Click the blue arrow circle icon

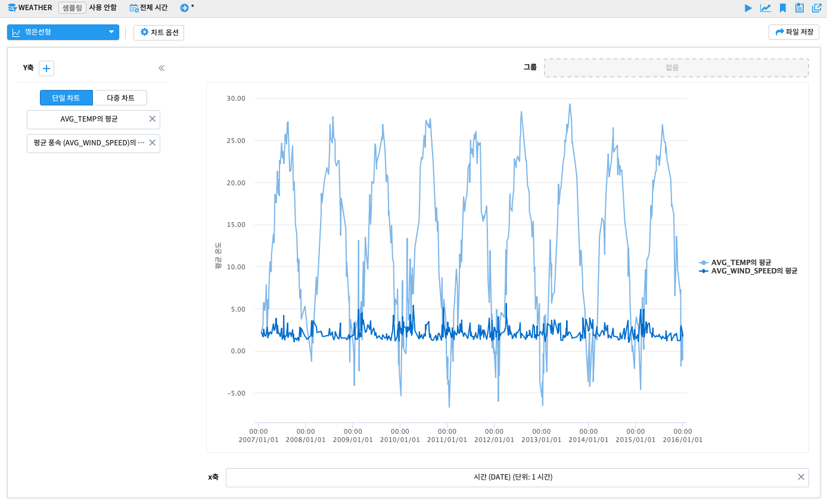coord(184,8)
